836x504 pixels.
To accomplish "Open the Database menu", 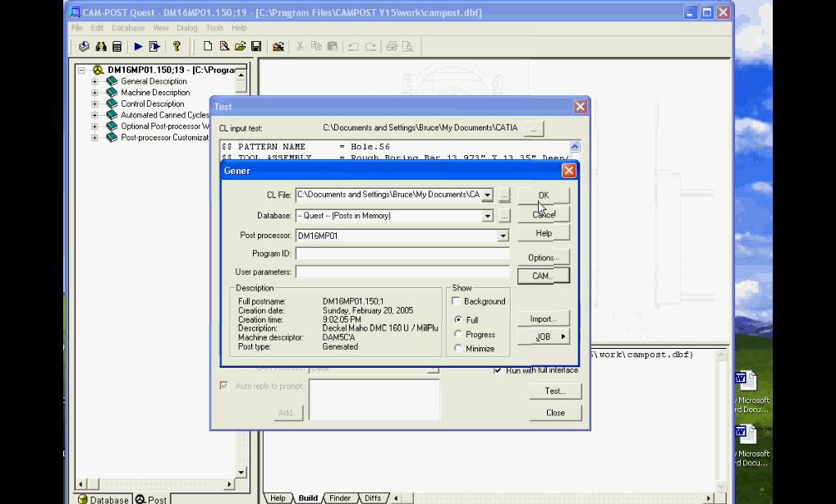I will coord(128,28).
